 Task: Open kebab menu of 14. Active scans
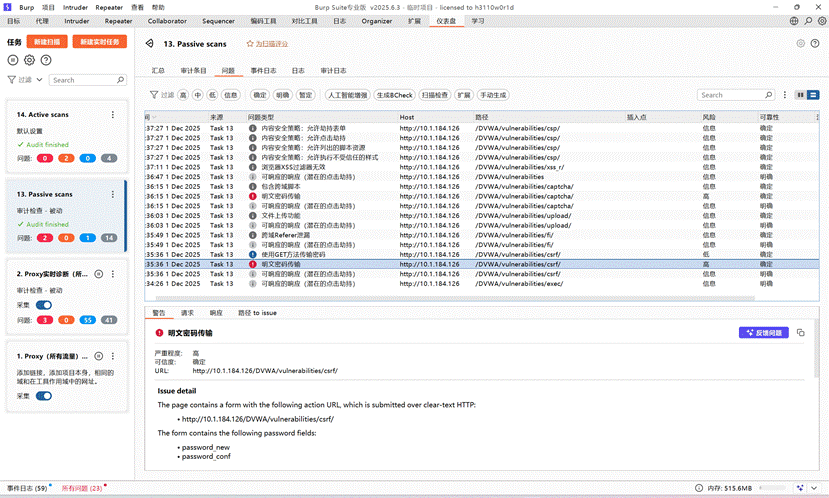pyautogui.click(x=113, y=115)
